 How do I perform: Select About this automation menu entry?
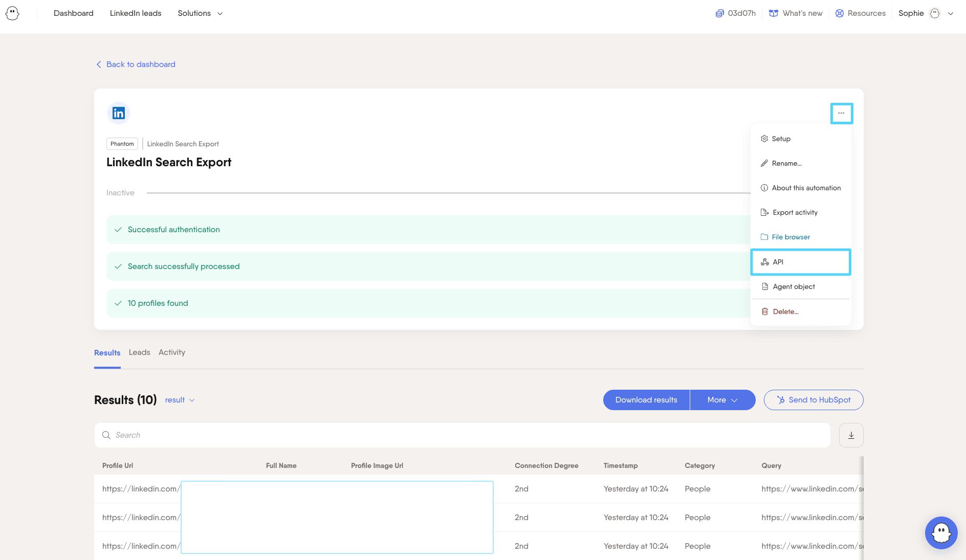801,188
